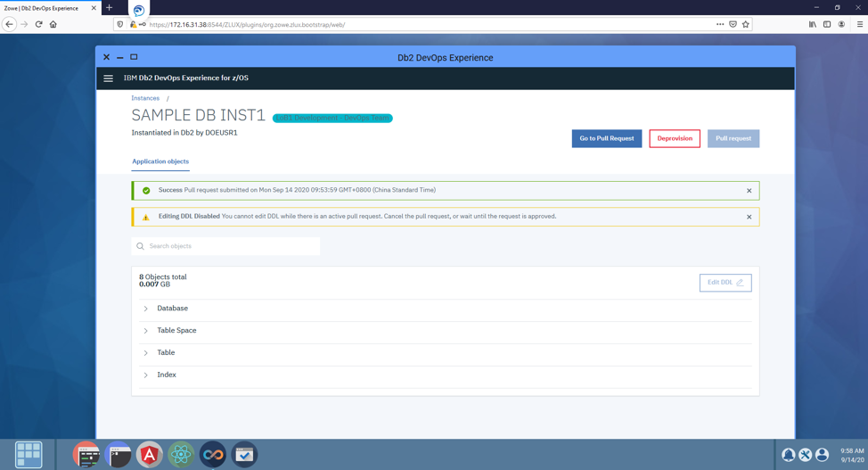This screenshot has height=470, width=868.
Task: Open the Zowe preferences tools icon
Action: tap(806, 455)
